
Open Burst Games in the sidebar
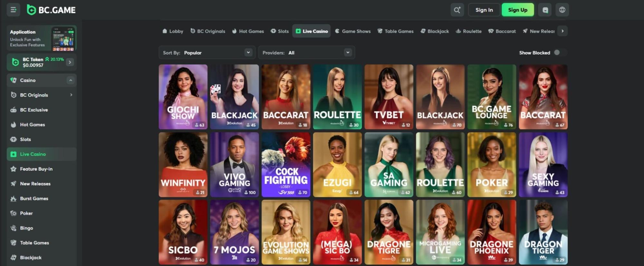(x=42, y=198)
